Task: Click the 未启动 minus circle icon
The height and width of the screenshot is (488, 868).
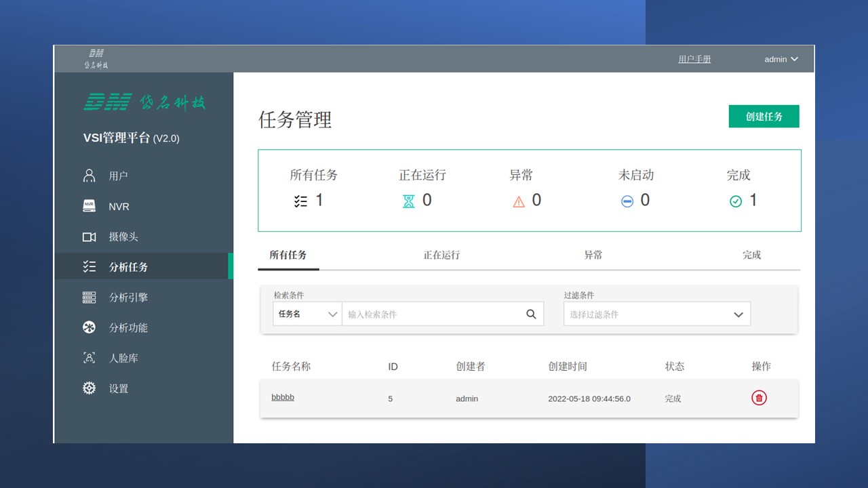Action: 627,201
